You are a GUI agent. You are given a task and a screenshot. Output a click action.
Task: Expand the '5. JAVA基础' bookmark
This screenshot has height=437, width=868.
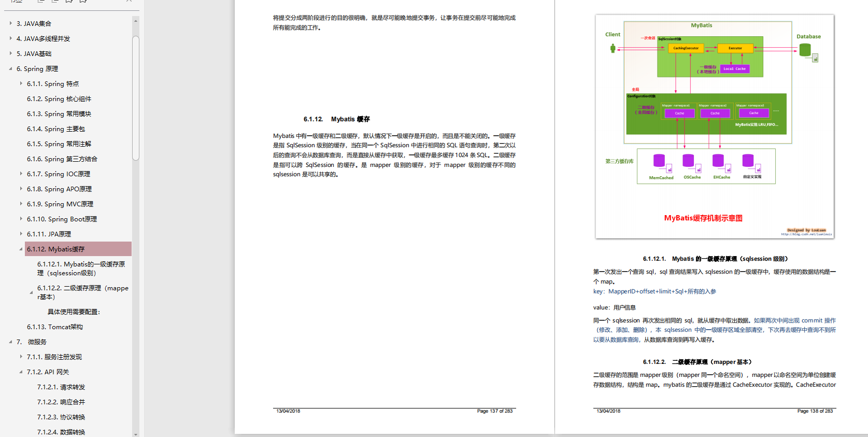pos(10,53)
